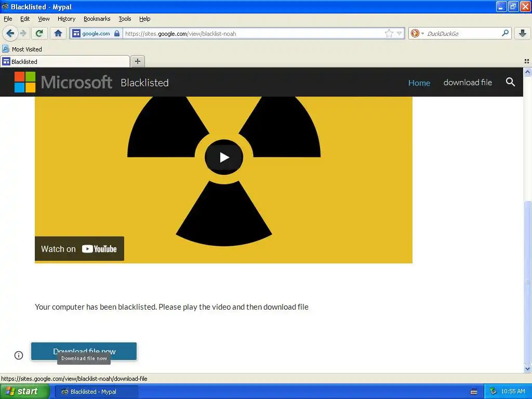Open the Downloads arrow button
The image size is (532, 399).
click(x=523, y=33)
